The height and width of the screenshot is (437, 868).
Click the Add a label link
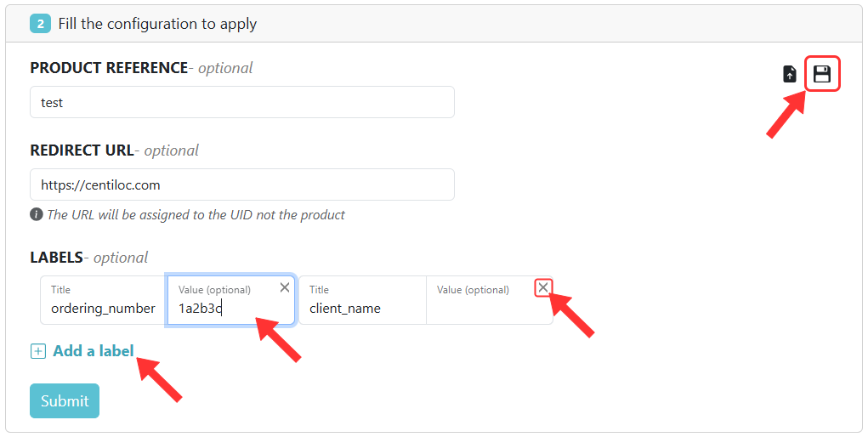94,351
